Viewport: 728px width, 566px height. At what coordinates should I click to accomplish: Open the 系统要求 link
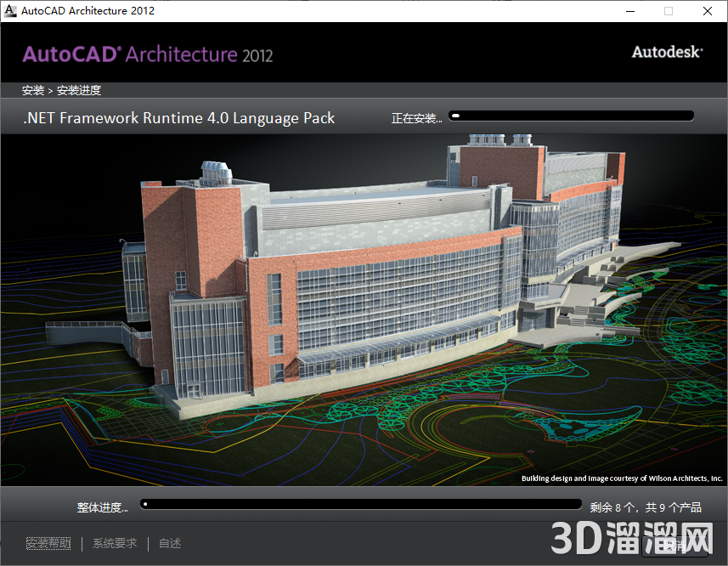click(x=115, y=544)
